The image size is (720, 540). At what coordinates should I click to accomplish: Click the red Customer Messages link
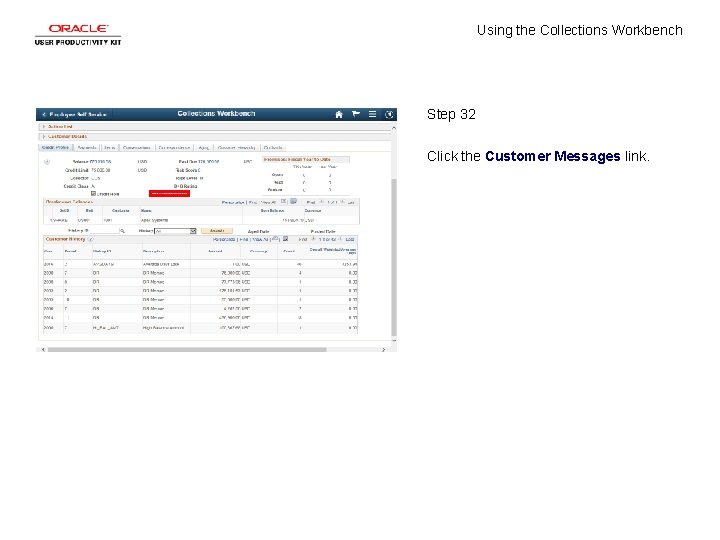(x=169, y=193)
